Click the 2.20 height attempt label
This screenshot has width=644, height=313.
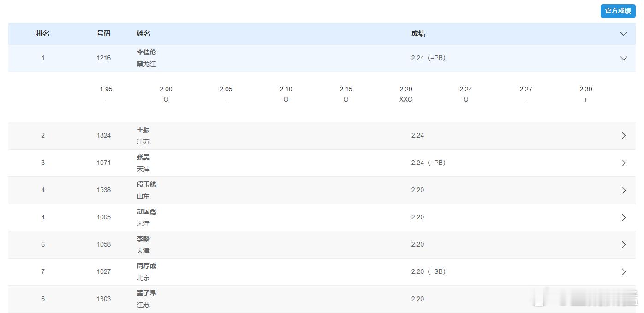(406, 89)
